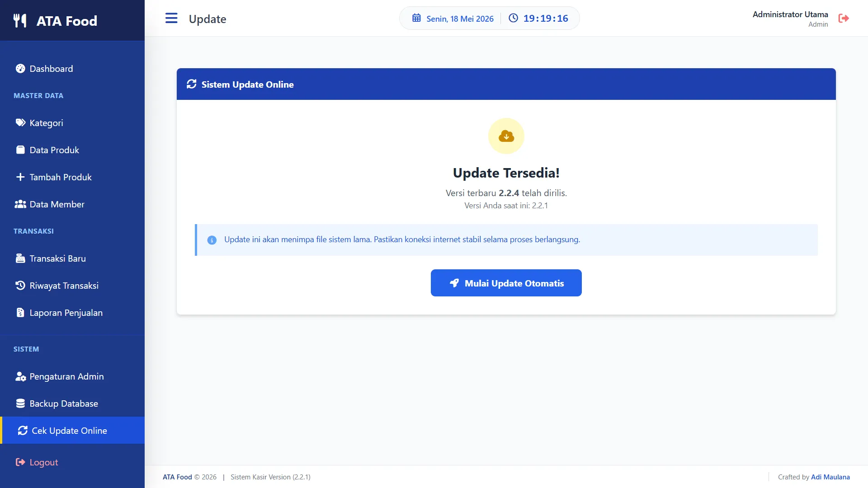View Riwayat Transaksi
The width and height of the screenshot is (868, 488).
72,286
